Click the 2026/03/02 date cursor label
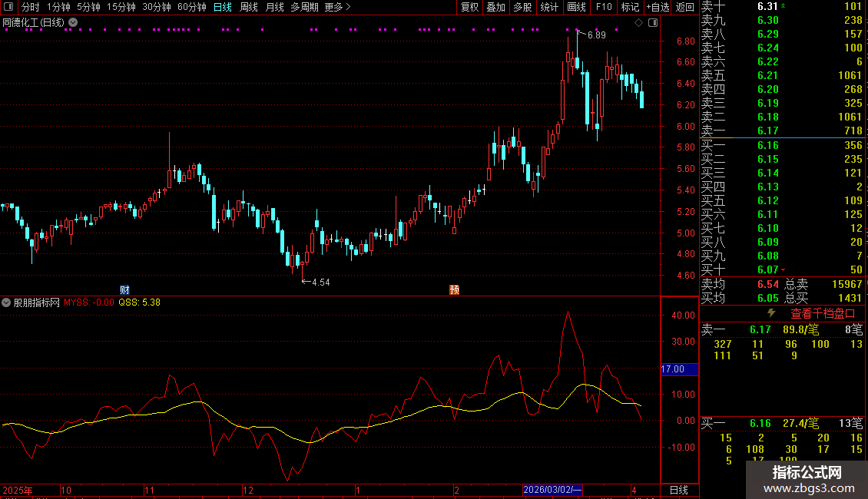The width and height of the screenshot is (868, 499). coord(552,490)
